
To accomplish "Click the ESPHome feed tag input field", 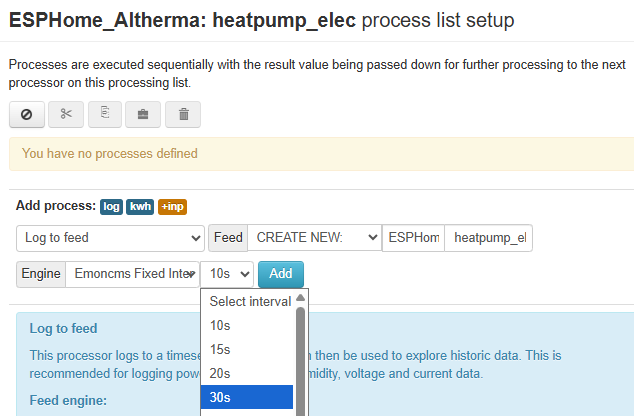I will pyautogui.click(x=413, y=238).
